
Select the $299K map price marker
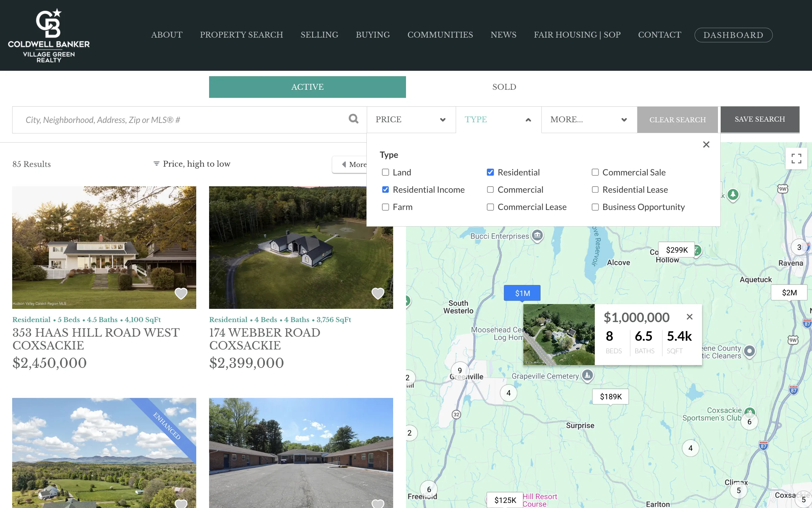click(x=677, y=250)
